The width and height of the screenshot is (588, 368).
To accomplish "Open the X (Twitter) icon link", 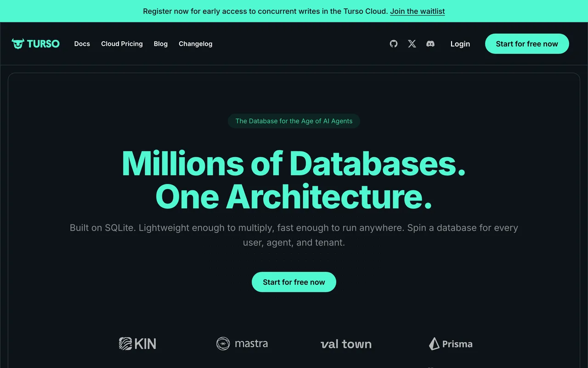I will click(412, 44).
